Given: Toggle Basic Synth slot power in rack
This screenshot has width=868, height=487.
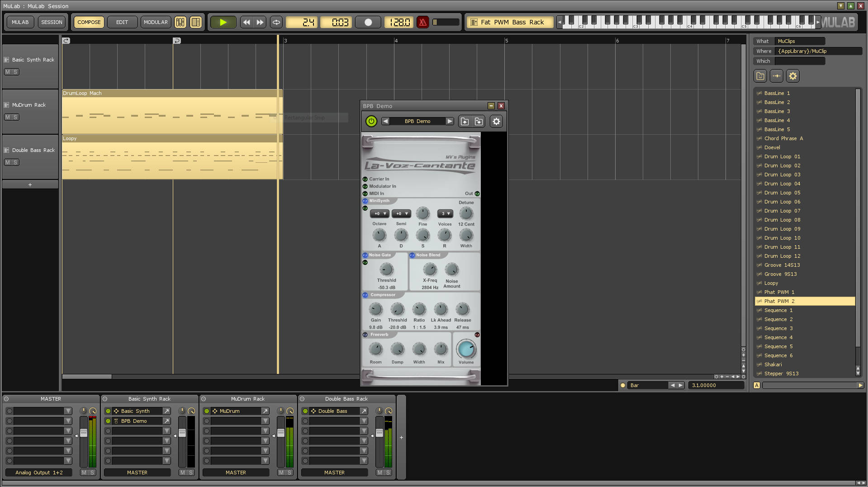Looking at the screenshot, I should (108, 411).
